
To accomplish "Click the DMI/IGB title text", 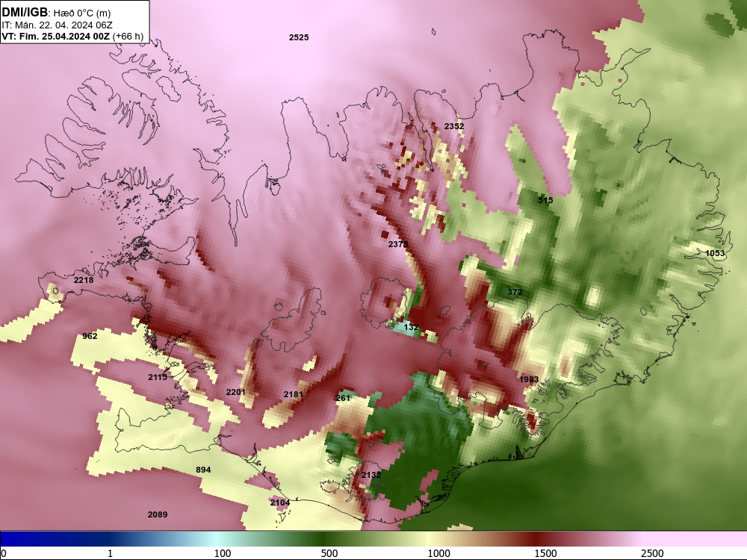I will click(x=25, y=13).
